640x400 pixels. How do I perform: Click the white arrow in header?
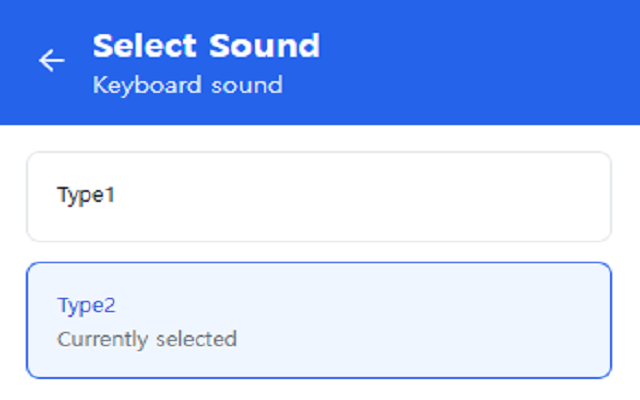coord(51,61)
